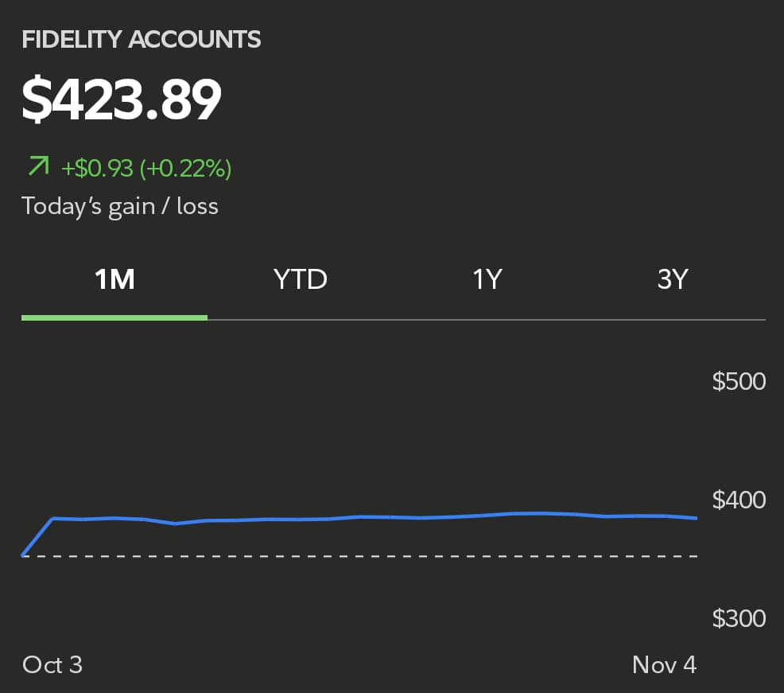Open the 1Y chart range tab
The height and width of the screenshot is (693, 784).
(x=487, y=280)
